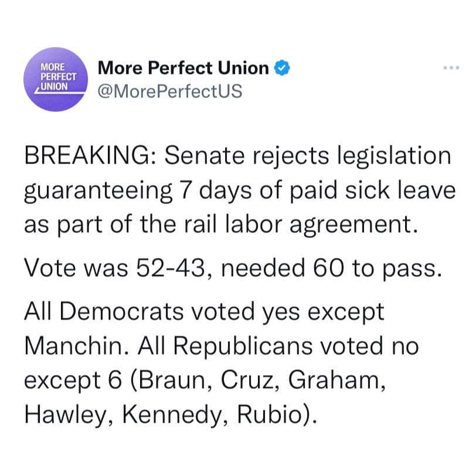Click the blue verified badge
This screenshot has width=476, height=476.
pyautogui.click(x=282, y=67)
